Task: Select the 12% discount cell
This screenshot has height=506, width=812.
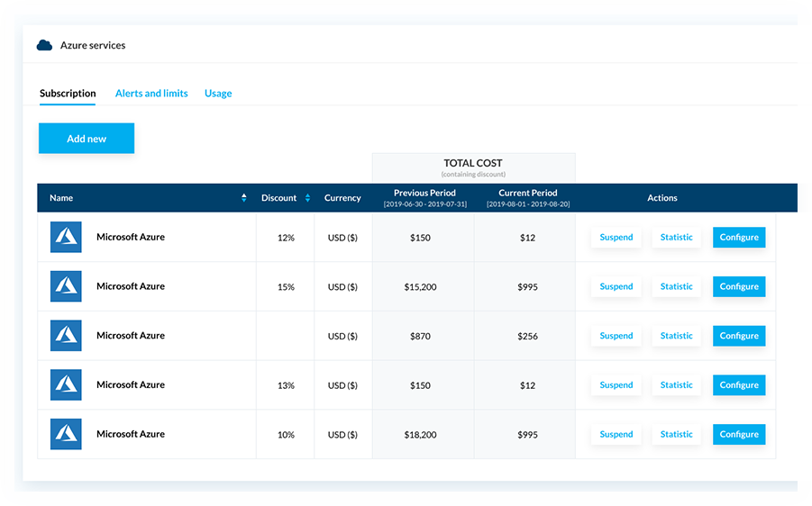Action: pos(286,238)
